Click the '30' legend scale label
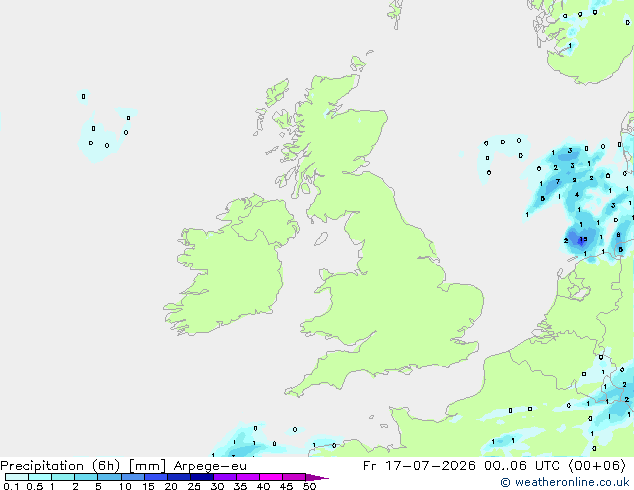Screen dimensions: 634x490 pyautogui.click(x=217, y=486)
